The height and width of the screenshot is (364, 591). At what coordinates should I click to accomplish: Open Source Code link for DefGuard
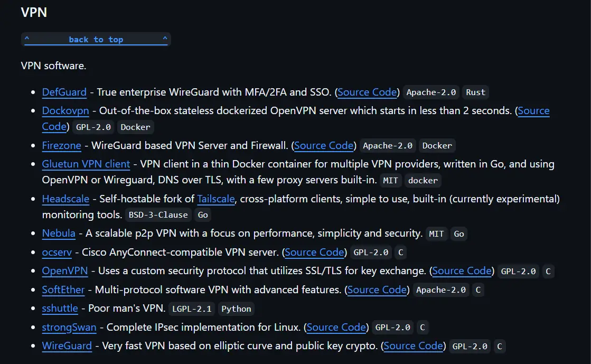pyautogui.click(x=367, y=92)
